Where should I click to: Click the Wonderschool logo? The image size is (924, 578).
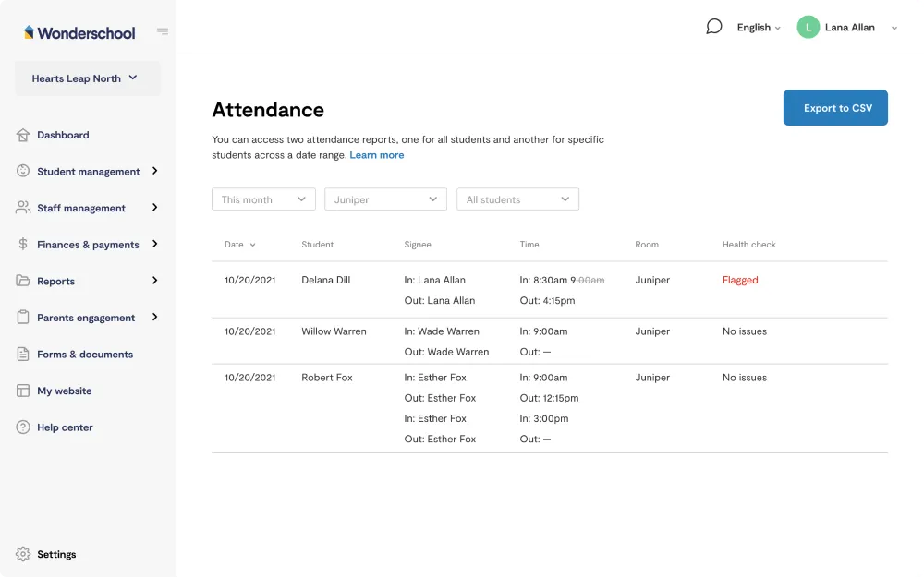[80, 32]
